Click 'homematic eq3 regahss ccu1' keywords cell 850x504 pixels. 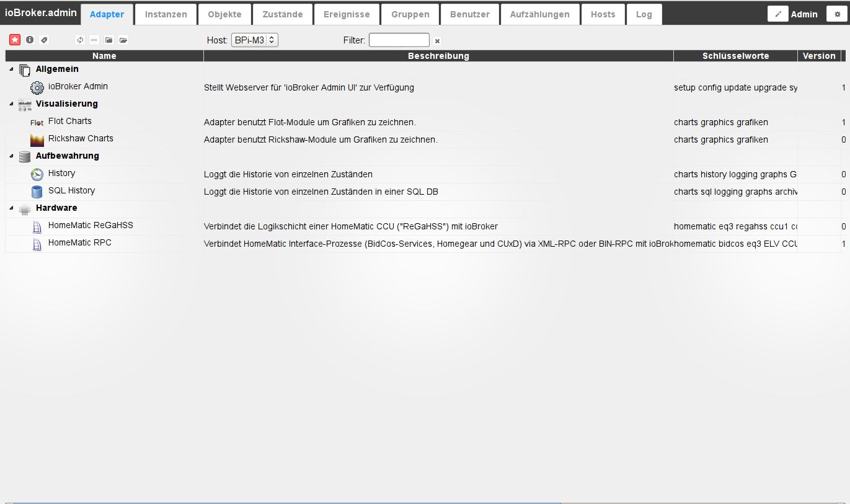(x=735, y=226)
